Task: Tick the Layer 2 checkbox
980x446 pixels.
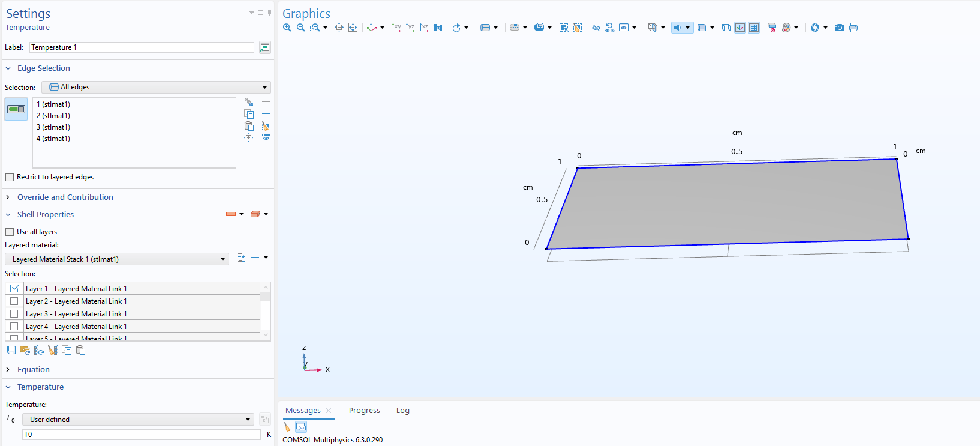Action: click(14, 301)
